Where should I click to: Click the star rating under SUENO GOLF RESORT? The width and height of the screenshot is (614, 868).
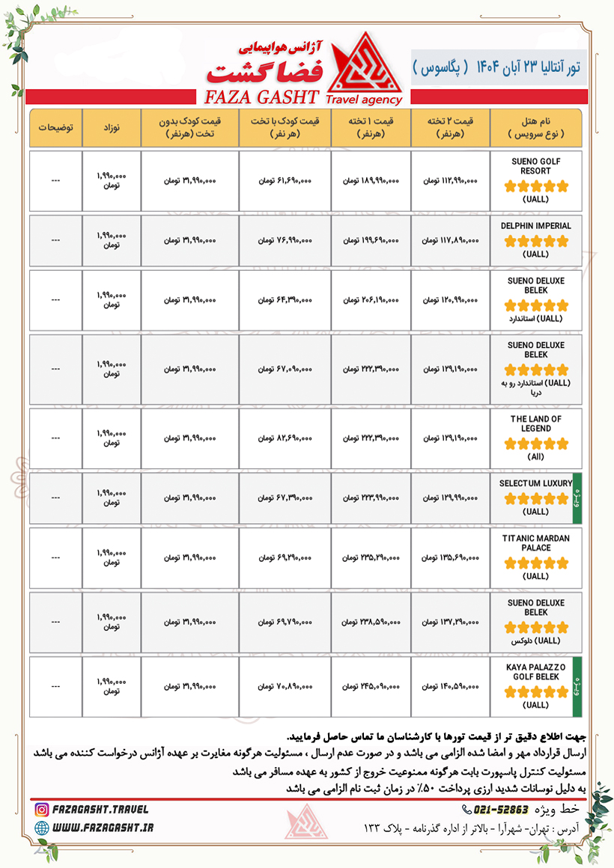coord(536,186)
